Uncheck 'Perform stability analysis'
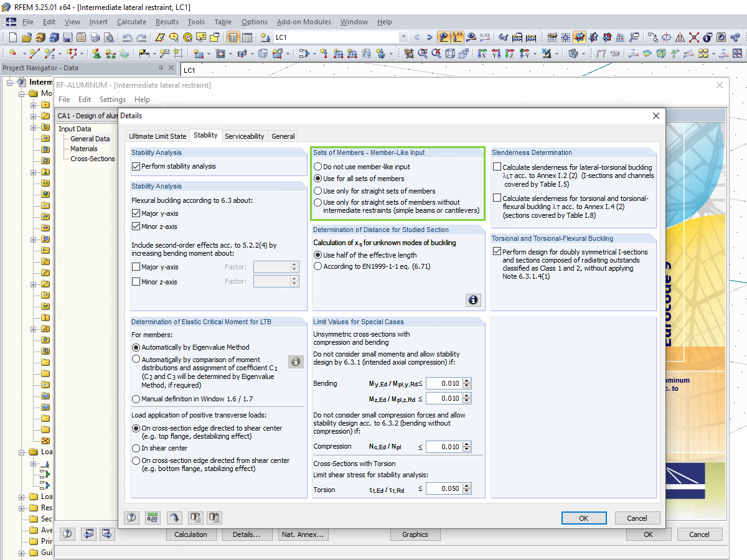Viewport: 747px width, 560px height. pyautogui.click(x=134, y=166)
